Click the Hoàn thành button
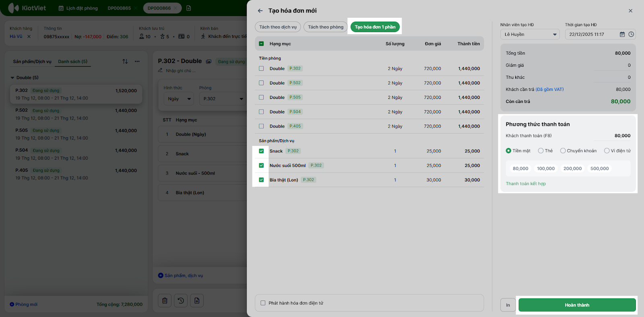This screenshot has height=317, width=644. point(577,305)
